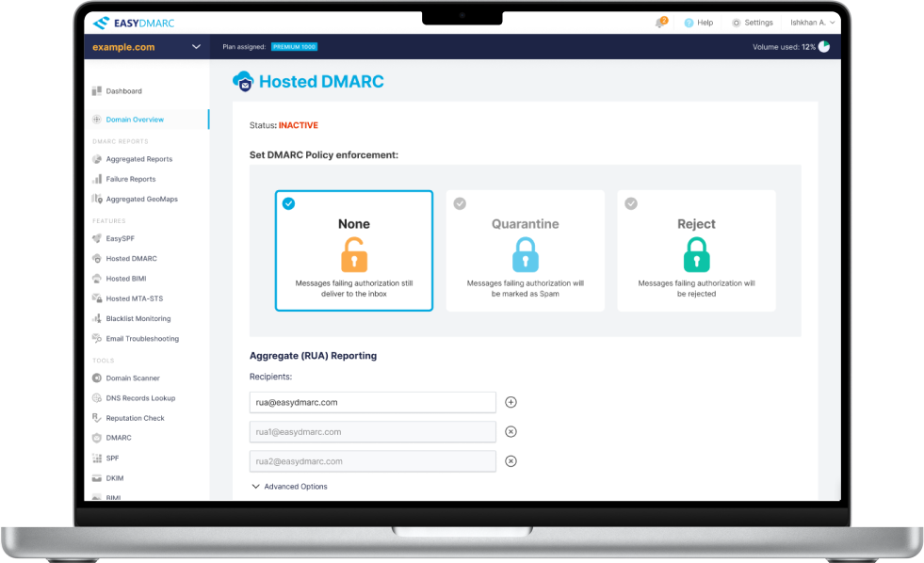Remove the rua1@easydmarc.com recipient

(x=511, y=432)
